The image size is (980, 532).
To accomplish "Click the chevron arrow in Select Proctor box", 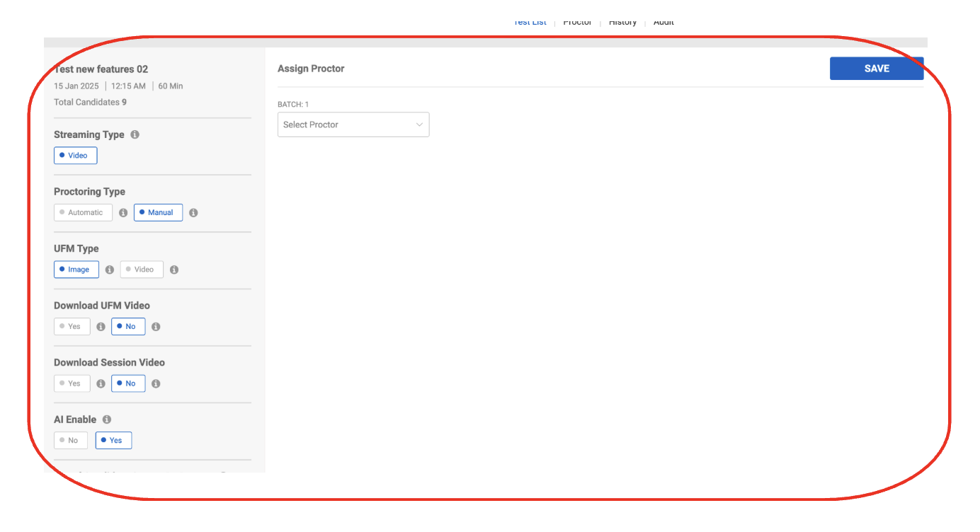I will [419, 125].
